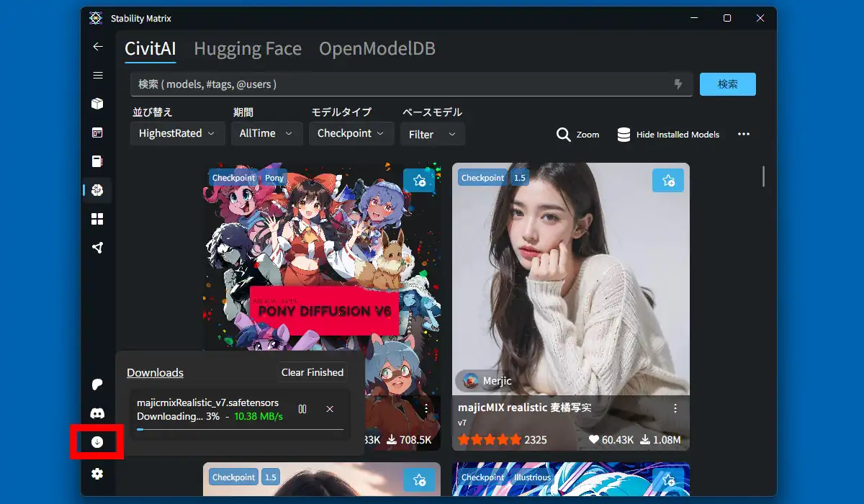The height and width of the screenshot is (504, 864).
Task: Favorite the bottom-left 1.5 checkpoint card
Action: 419,480
